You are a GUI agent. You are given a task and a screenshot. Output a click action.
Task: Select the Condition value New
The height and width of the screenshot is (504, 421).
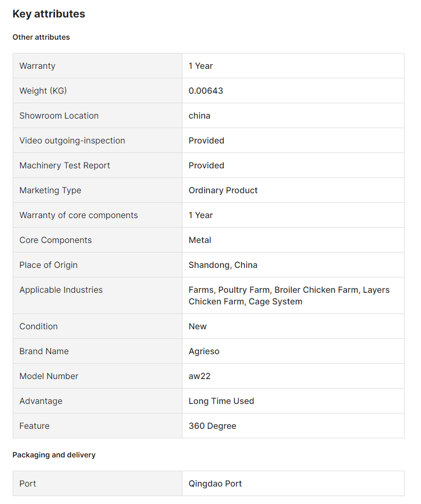pyautogui.click(x=197, y=327)
